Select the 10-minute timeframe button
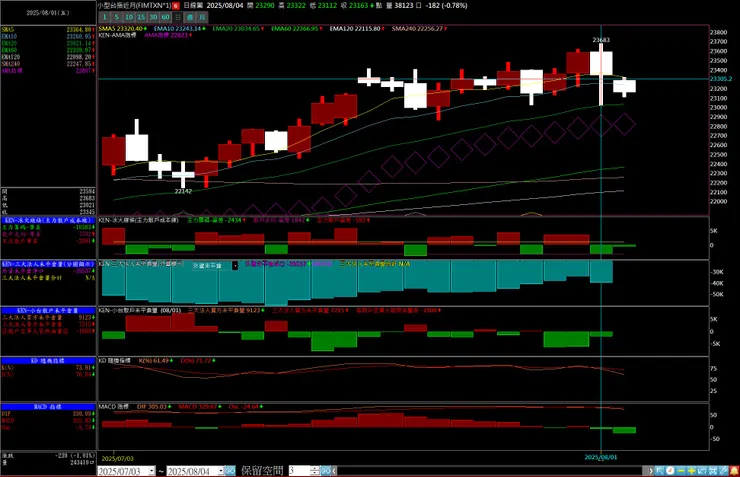The image size is (740, 477). coord(129,17)
